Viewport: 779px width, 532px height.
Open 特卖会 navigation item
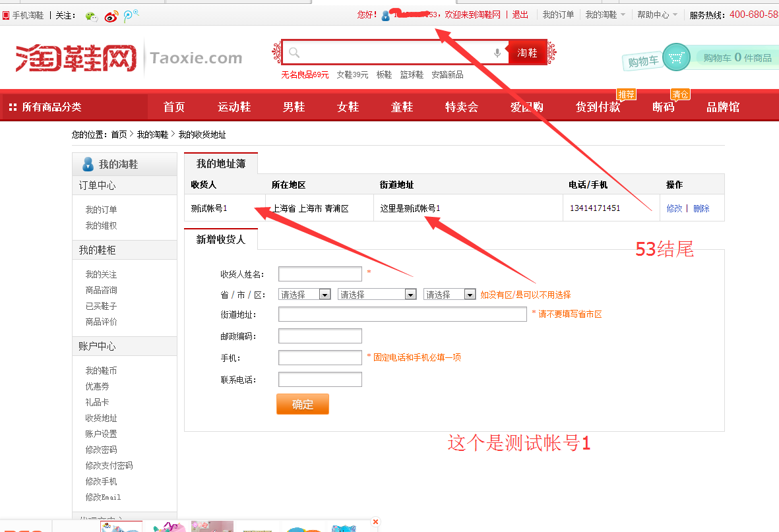pyautogui.click(x=462, y=107)
